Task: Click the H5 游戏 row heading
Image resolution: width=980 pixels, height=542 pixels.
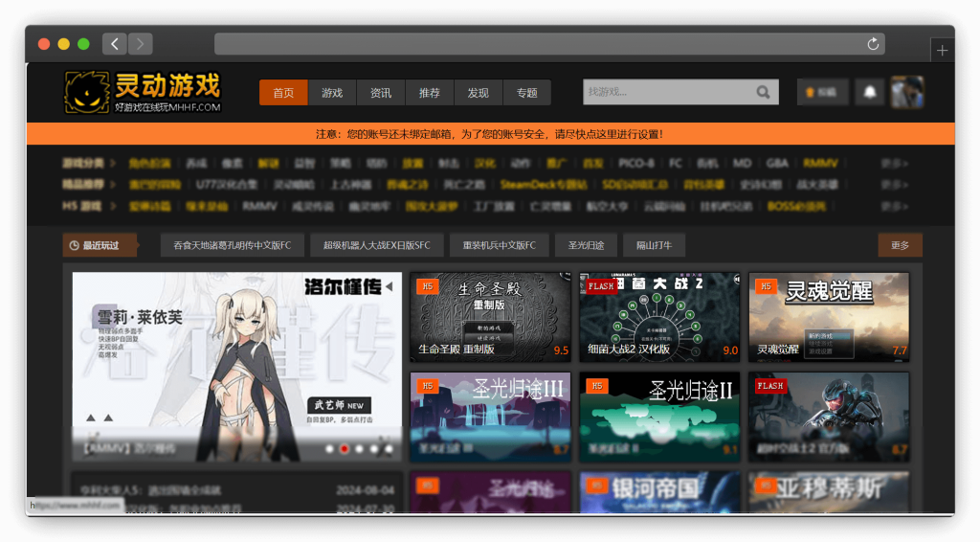Action: [x=82, y=206]
